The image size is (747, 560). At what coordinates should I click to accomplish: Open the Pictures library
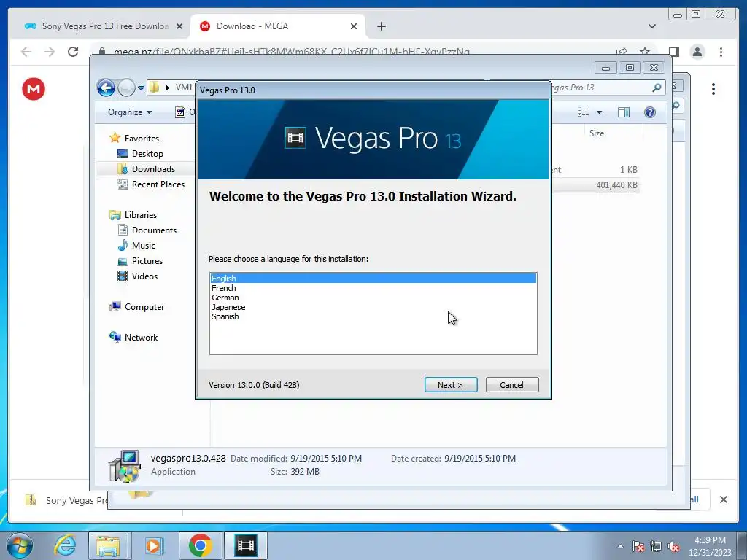click(x=147, y=260)
